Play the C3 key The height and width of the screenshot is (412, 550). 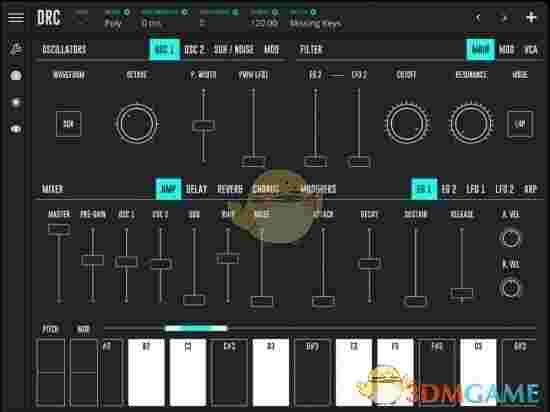[188, 373]
